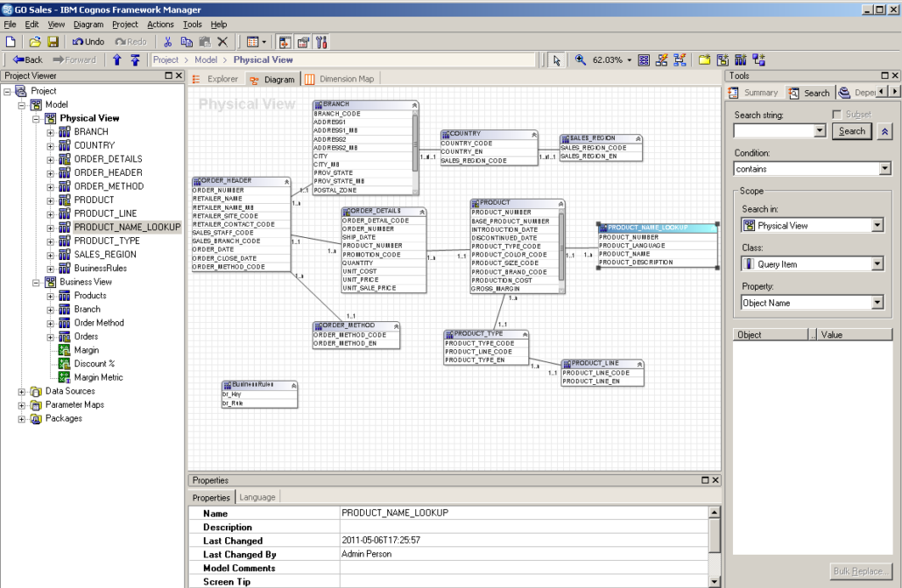
Task: Click the Search string input field
Action: [x=775, y=131]
